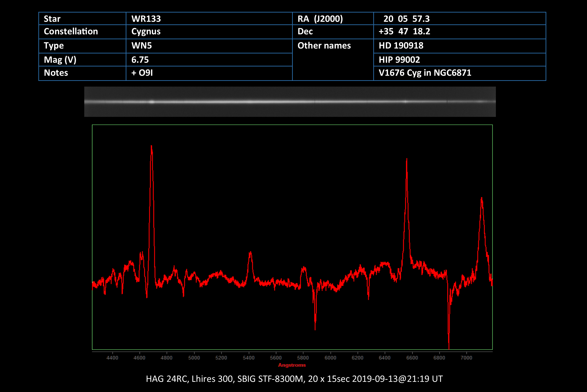Click the 6600 axis tick label
Screen dimensions: 587x392
412,358
